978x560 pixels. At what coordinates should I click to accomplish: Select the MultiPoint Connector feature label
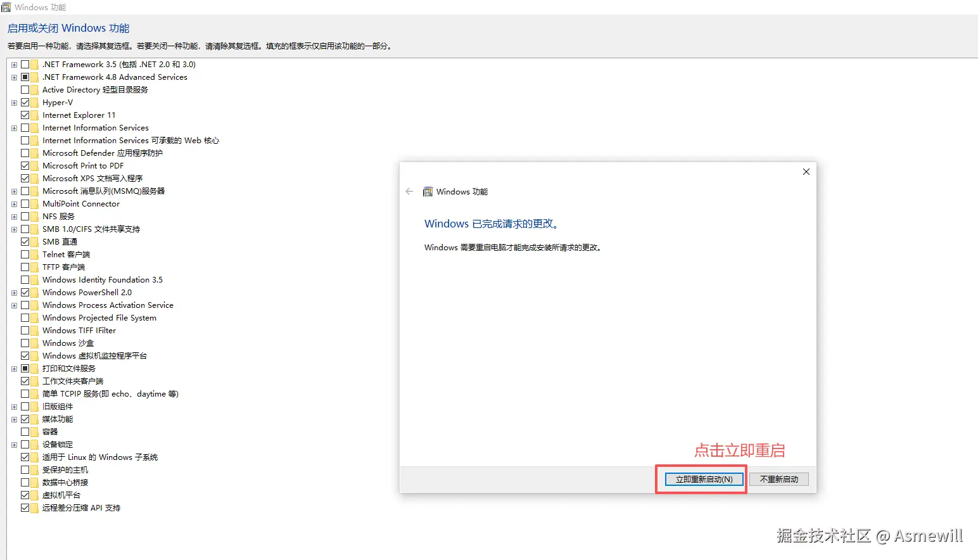coord(81,204)
